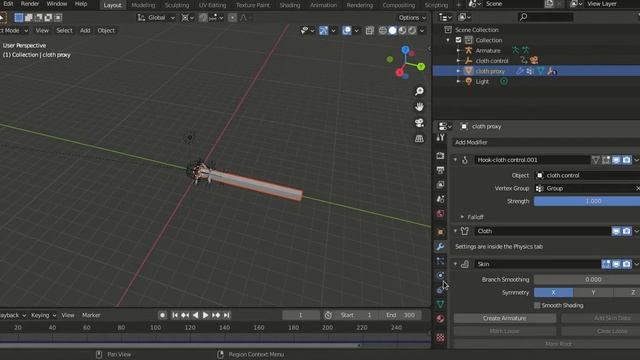This screenshot has width=640, height=360.
Task: Jump to the first frame
Action: coord(175,315)
